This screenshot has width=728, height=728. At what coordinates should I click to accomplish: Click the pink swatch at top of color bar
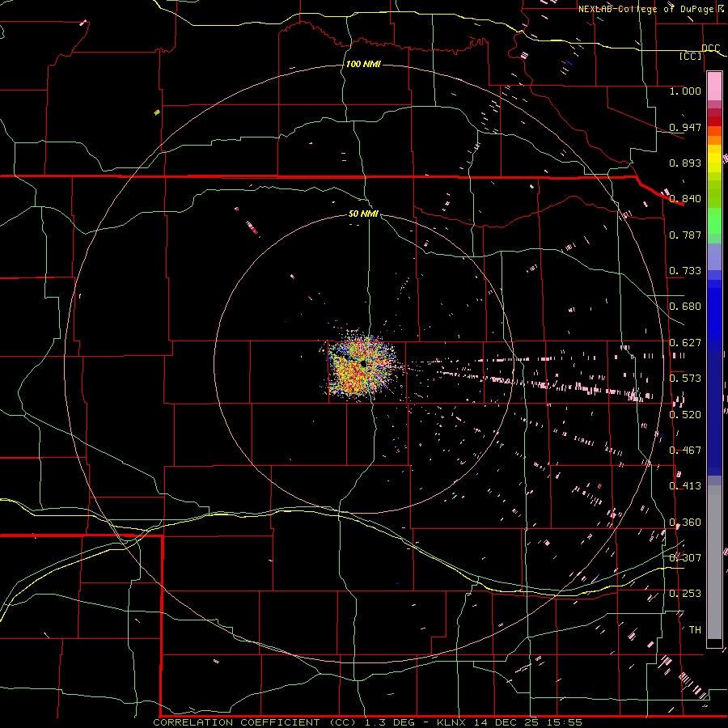click(714, 86)
